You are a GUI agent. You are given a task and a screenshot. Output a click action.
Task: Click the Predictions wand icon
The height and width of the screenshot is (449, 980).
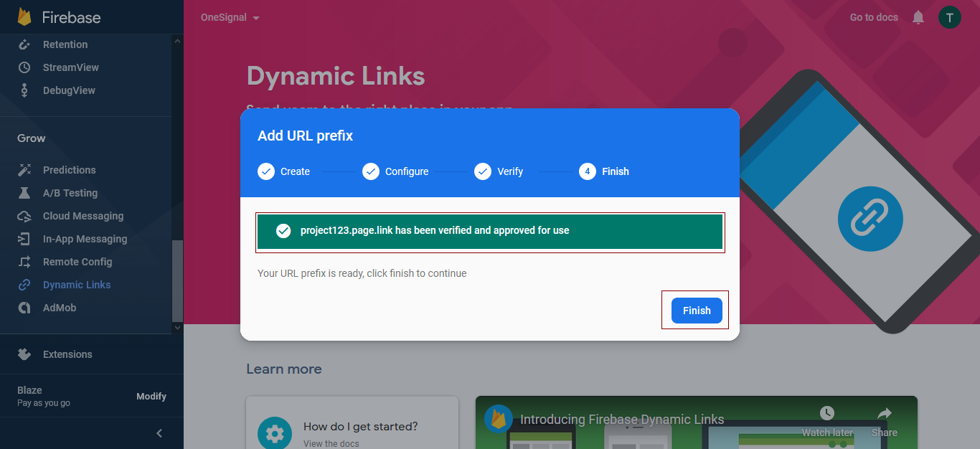tap(24, 170)
